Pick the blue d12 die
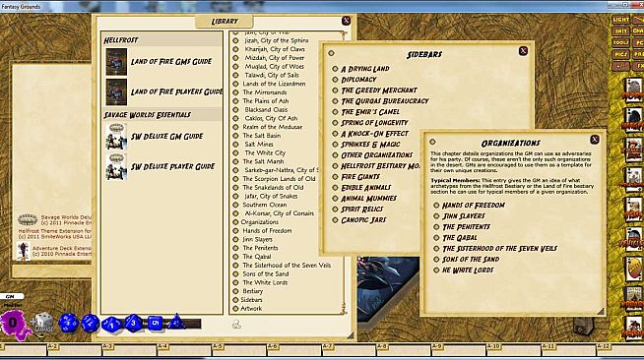Image resolution: width=644 pixels, height=360 pixels. pyautogui.click(x=90, y=323)
